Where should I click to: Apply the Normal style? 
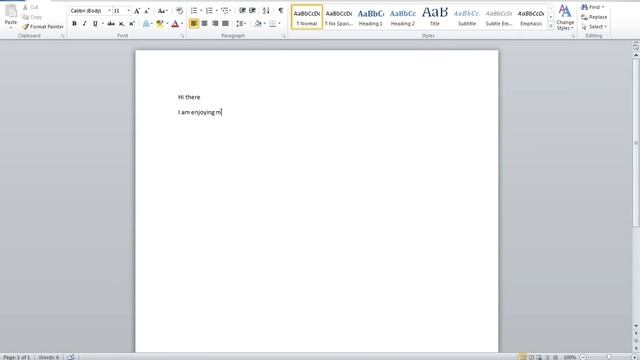click(x=307, y=17)
